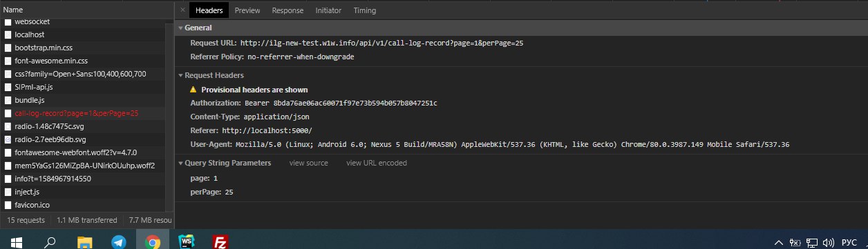The height and width of the screenshot is (249, 868).
Task: Click the perPage parameter value 25
Action: (229, 192)
